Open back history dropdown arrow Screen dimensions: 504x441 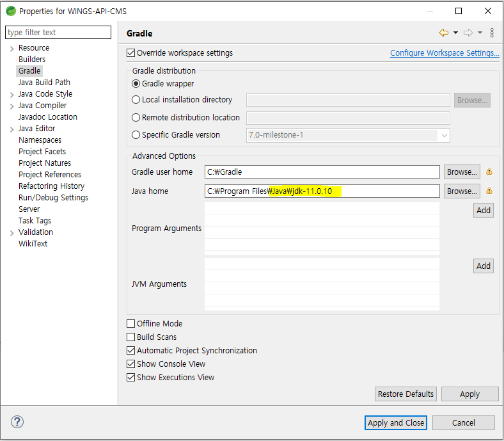455,33
